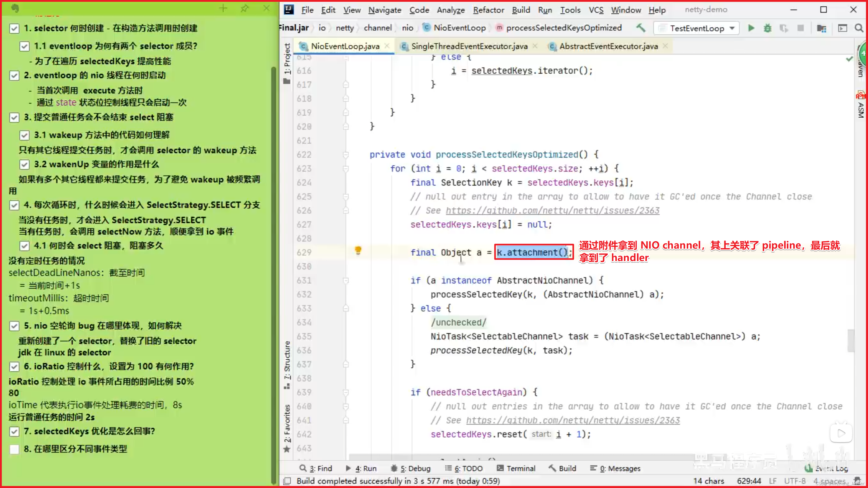Viewport: 868px width, 488px height.
Task: Click cursor position 629:44 in status bar
Action: [x=749, y=481]
